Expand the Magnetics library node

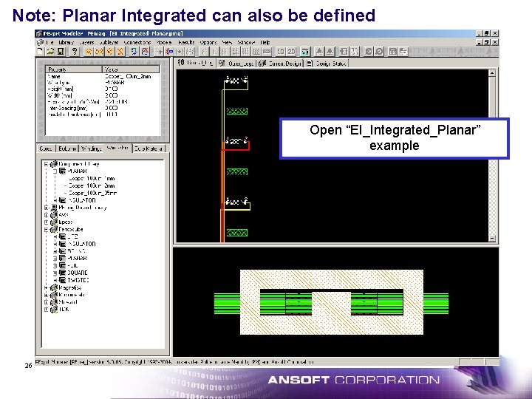(47, 287)
